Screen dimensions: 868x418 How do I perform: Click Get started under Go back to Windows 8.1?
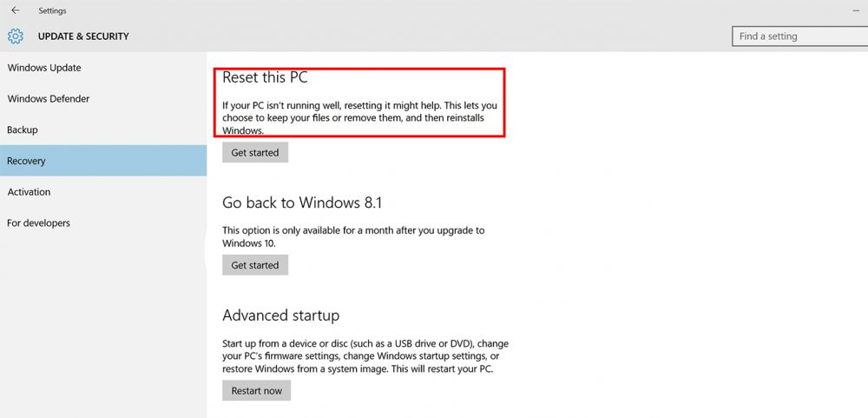(x=255, y=266)
